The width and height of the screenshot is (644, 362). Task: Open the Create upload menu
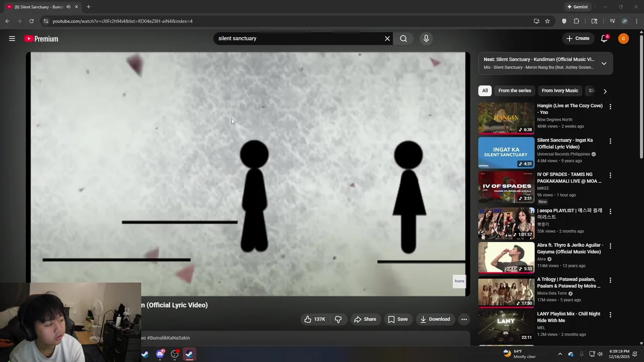tap(578, 39)
